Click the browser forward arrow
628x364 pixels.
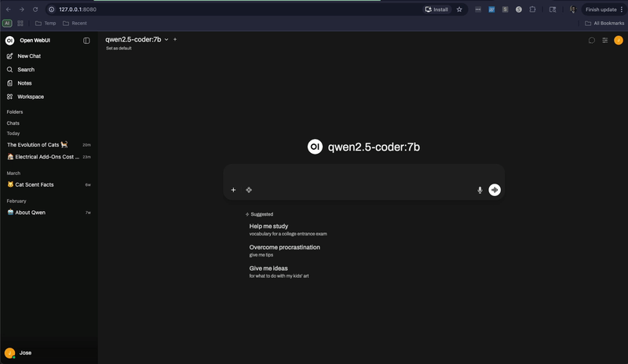pyautogui.click(x=22, y=9)
